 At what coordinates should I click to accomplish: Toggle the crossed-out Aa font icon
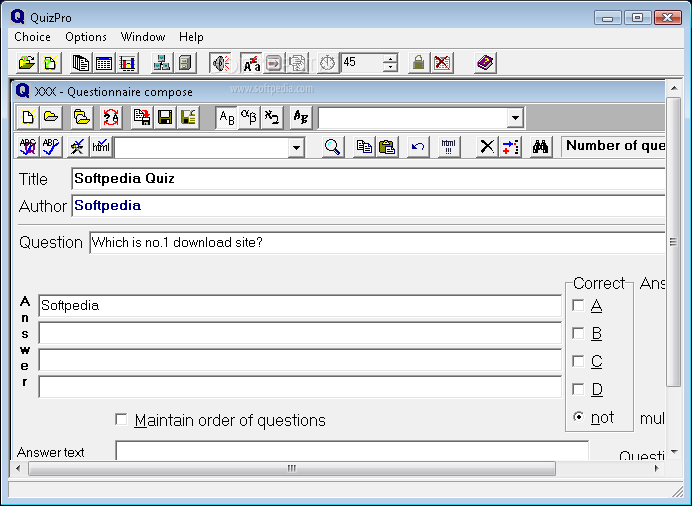(252, 63)
